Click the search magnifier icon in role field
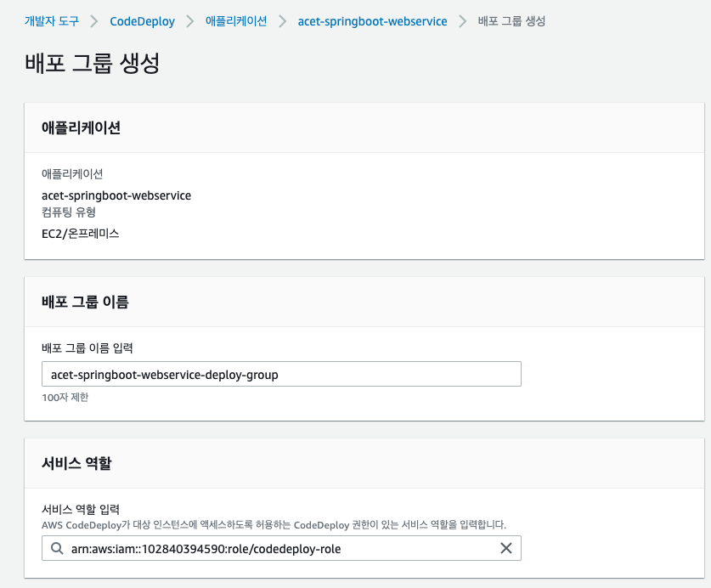 [x=57, y=548]
